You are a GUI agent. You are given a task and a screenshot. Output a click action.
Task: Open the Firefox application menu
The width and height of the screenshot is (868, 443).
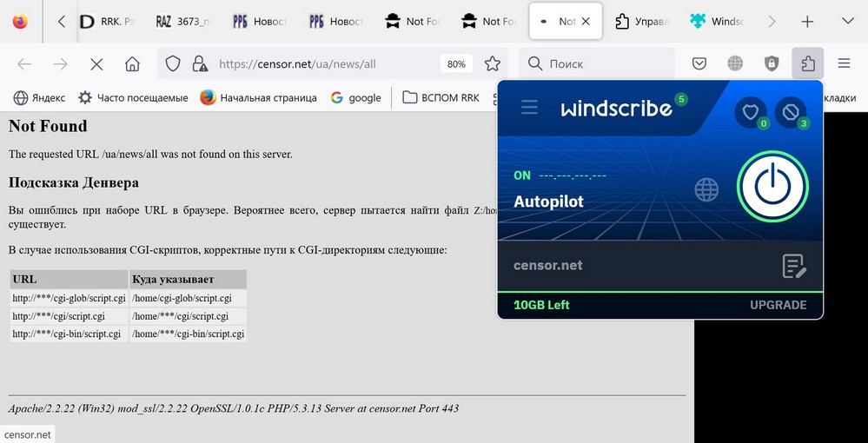[x=844, y=63]
